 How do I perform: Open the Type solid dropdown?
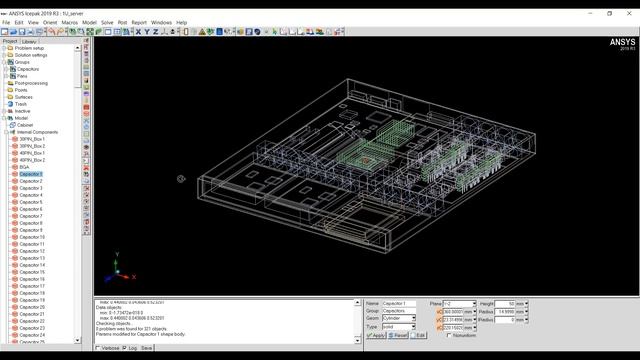pyautogui.click(x=413, y=327)
